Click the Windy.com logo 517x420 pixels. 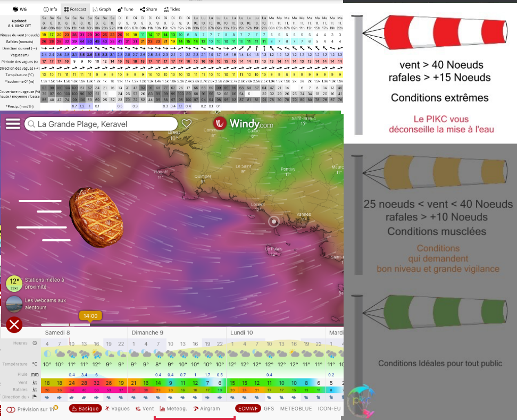pyautogui.click(x=243, y=124)
